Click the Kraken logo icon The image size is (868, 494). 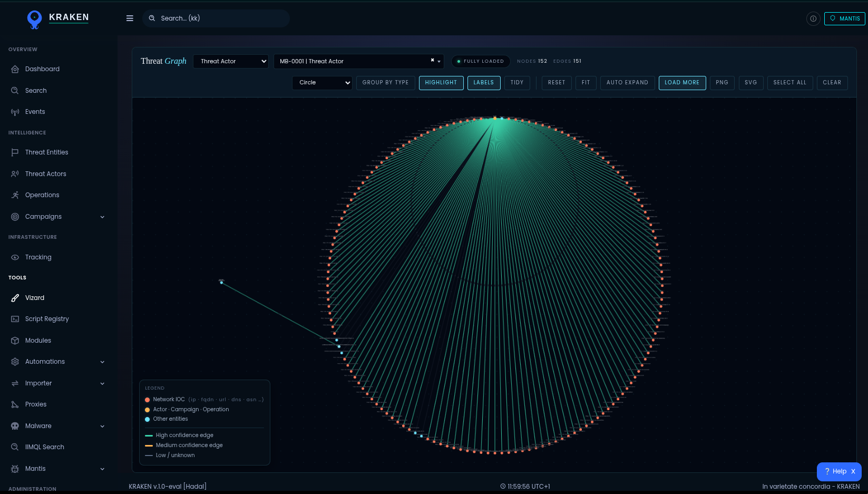click(35, 20)
